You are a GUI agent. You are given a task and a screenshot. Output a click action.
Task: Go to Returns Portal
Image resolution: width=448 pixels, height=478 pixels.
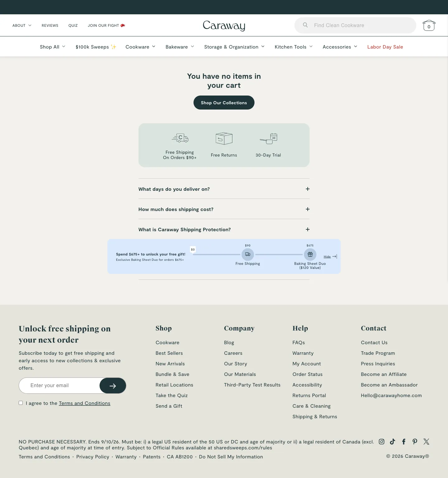click(x=309, y=396)
